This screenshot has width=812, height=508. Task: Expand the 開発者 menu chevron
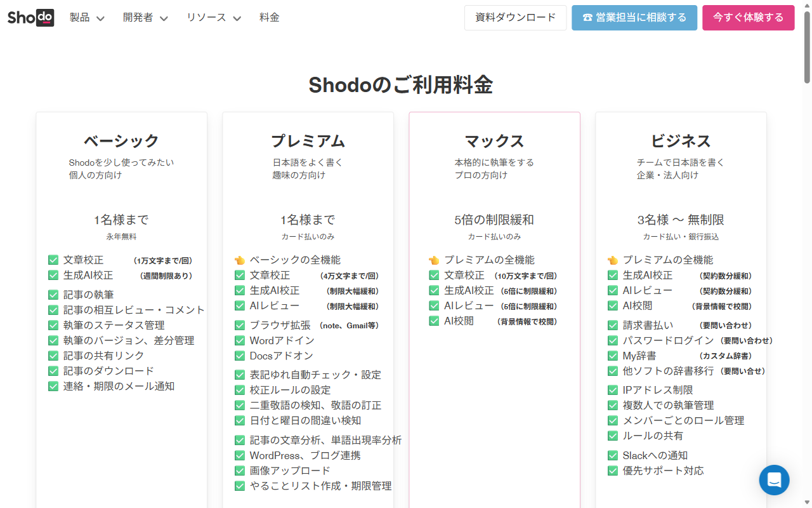pyautogui.click(x=164, y=18)
